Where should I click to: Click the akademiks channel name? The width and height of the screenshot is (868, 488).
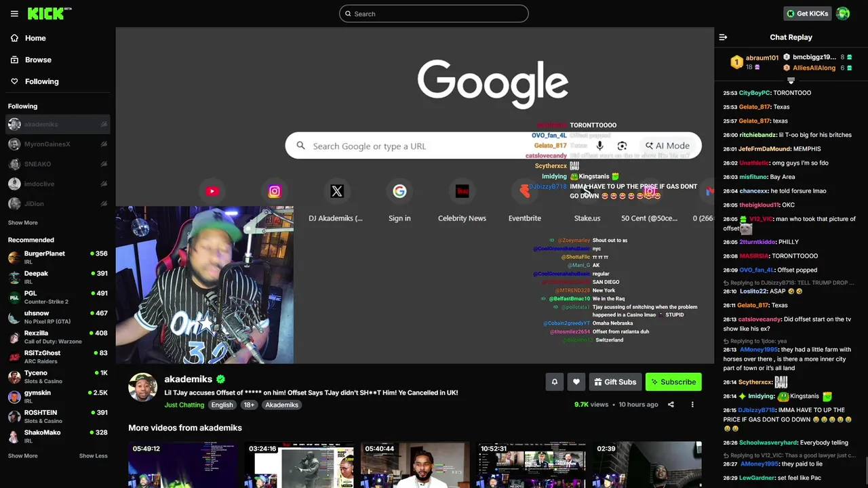point(189,380)
